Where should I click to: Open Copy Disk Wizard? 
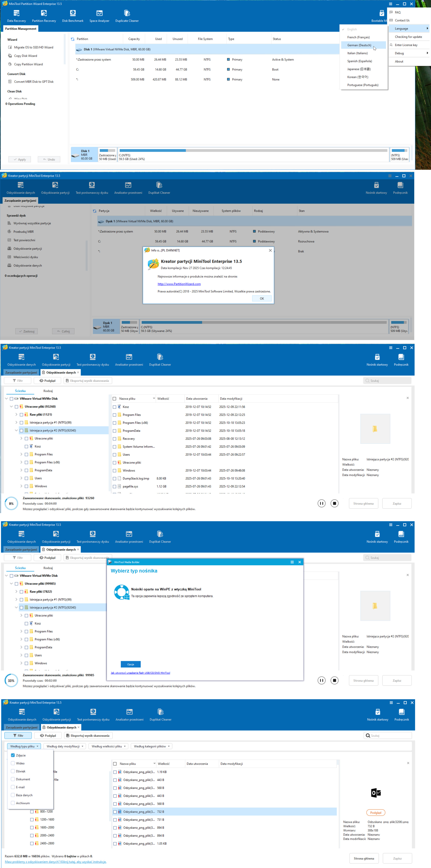(x=26, y=56)
